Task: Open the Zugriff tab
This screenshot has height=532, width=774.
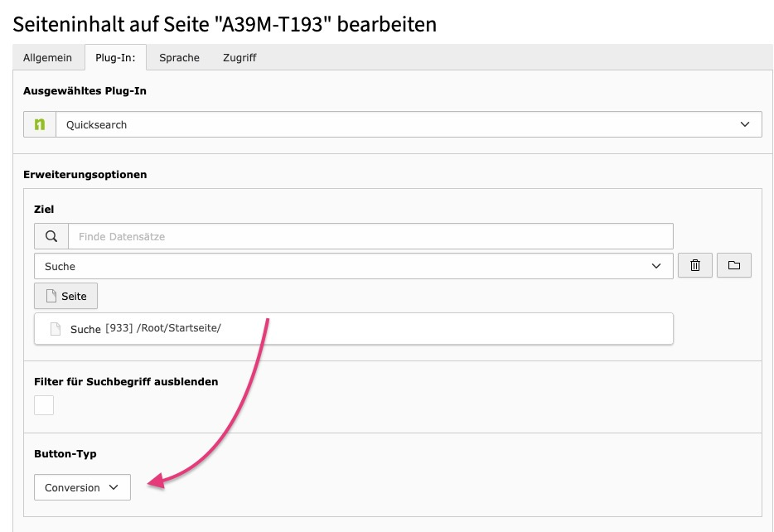Action: (x=239, y=58)
